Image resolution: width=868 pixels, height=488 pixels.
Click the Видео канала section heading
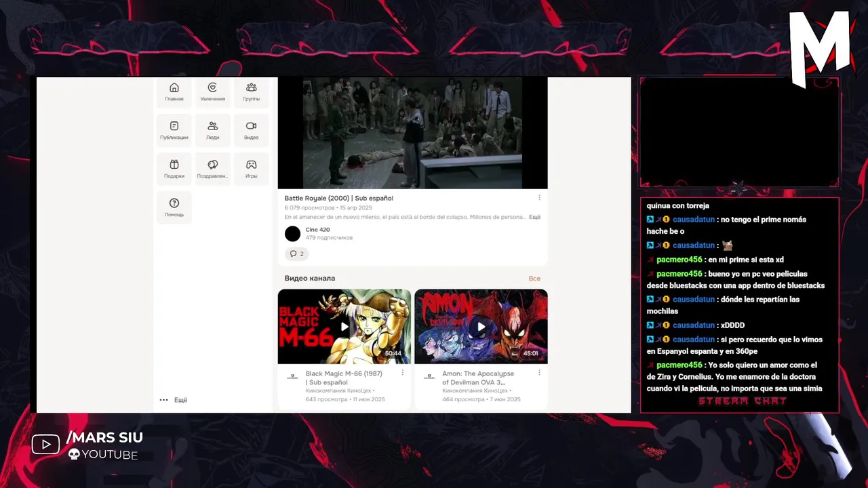coord(309,279)
